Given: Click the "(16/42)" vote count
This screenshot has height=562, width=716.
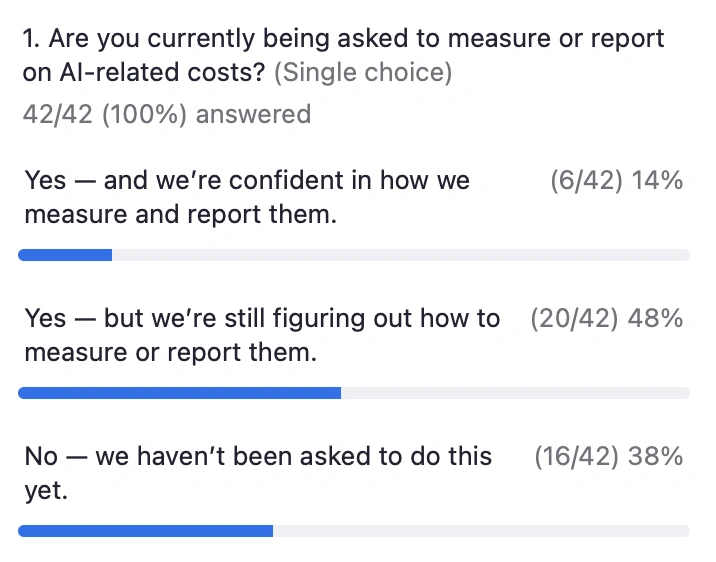Looking at the screenshot, I should (x=576, y=457).
